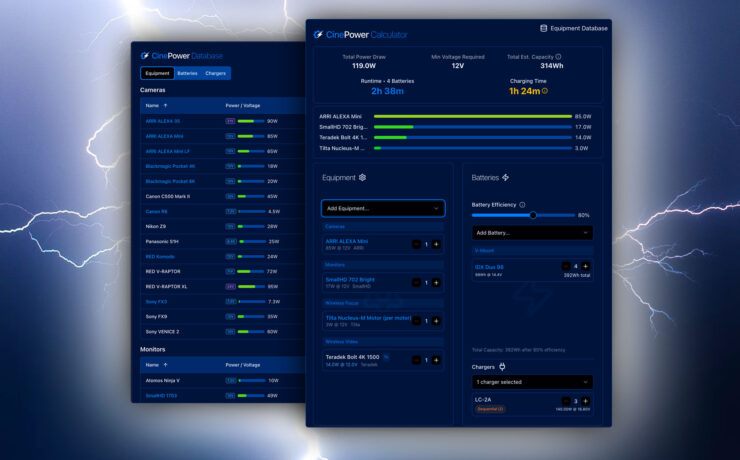Select Canon C500 Mark II row
This screenshot has width=740, height=460.
[222, 196]
